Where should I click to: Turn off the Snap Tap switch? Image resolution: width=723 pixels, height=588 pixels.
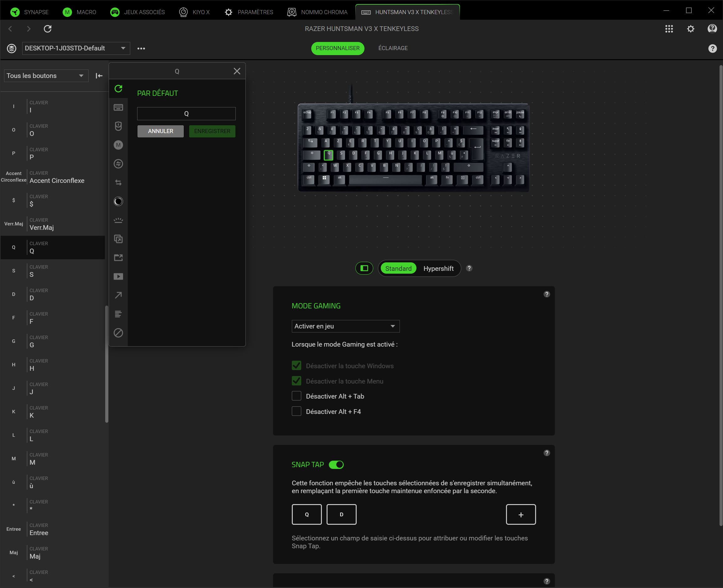[336, 465]
